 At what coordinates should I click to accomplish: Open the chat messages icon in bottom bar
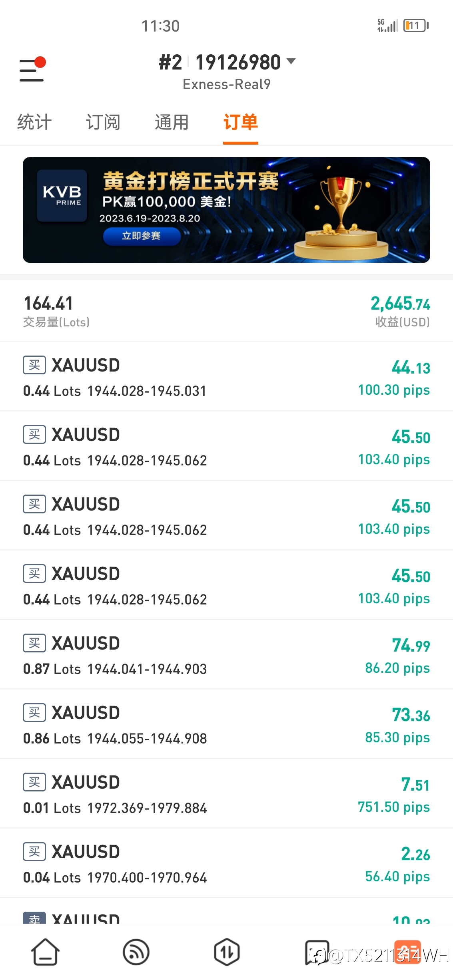[x=317, y=952]
